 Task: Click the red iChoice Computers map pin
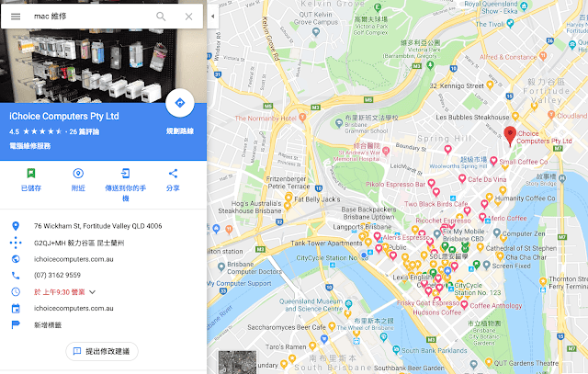[510, 136]
